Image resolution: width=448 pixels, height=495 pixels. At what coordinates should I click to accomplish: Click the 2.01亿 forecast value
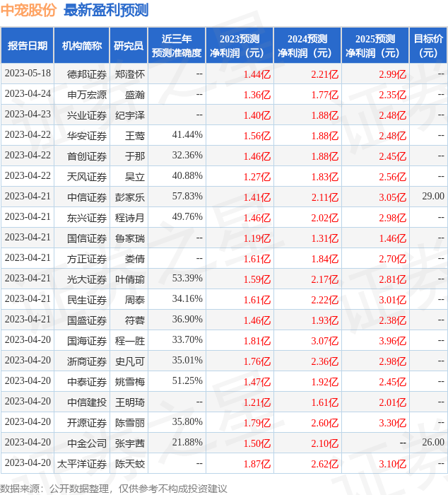pos(393,403)
